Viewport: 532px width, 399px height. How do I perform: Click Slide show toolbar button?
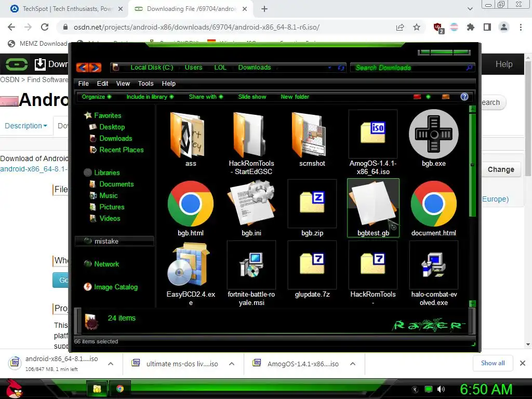252,97
